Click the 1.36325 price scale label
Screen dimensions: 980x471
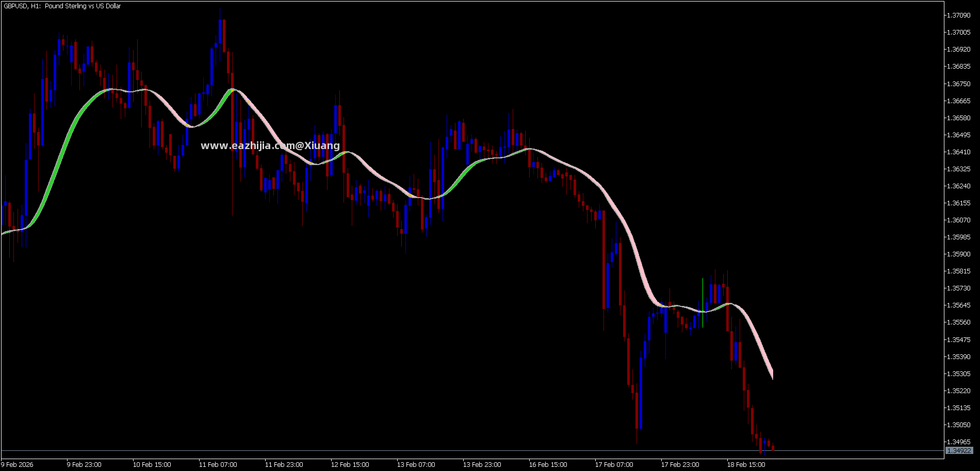coord(958,169)
